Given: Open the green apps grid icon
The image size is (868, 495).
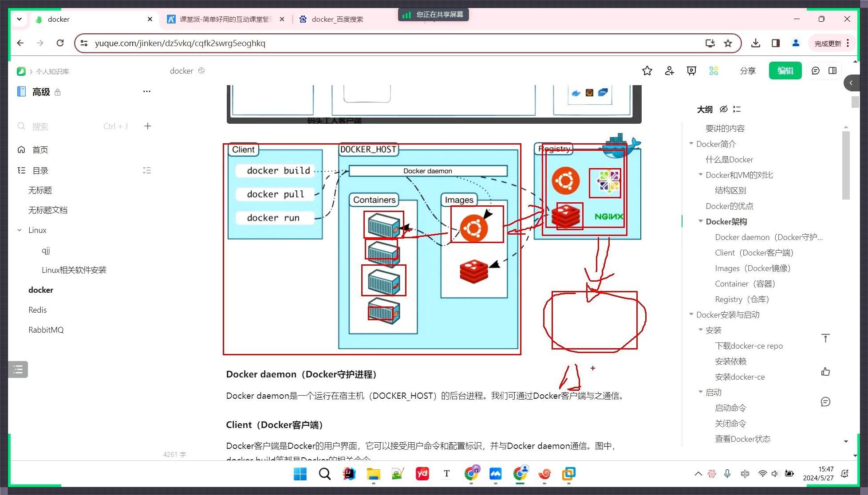Looking at the screenshot, I should tap(714, 71).
